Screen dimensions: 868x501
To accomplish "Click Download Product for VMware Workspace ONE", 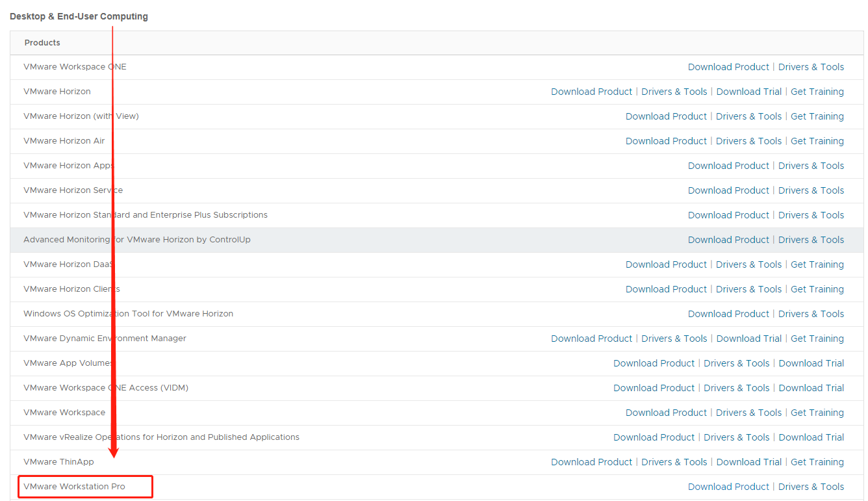I will pos(728,67).
